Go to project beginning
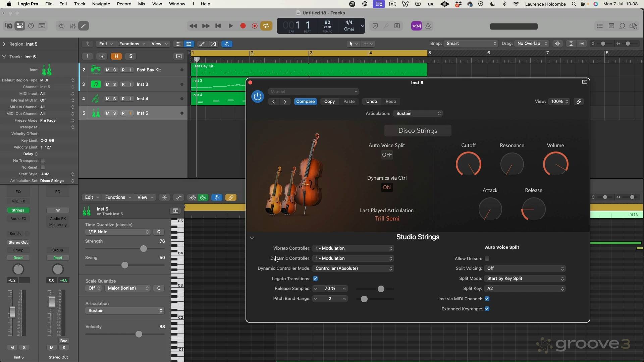This screenshot has height=362, width=644. pyautogui.click(x=218, y=26)
